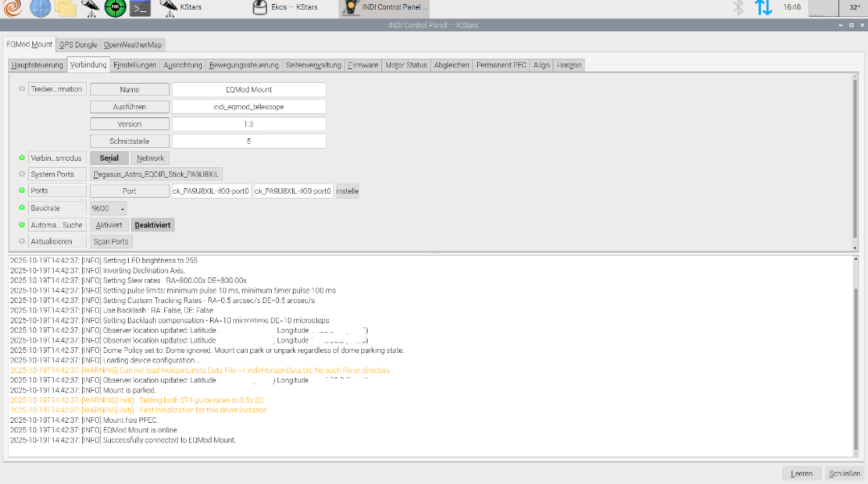Image resolution: width=868 pixels, height=484 pixels.
Task: Choose the Pegasus_Astro_EQDIR_Stick_PA9U8XIL system port
Action: pyautogui.click(x=156, y=174)
